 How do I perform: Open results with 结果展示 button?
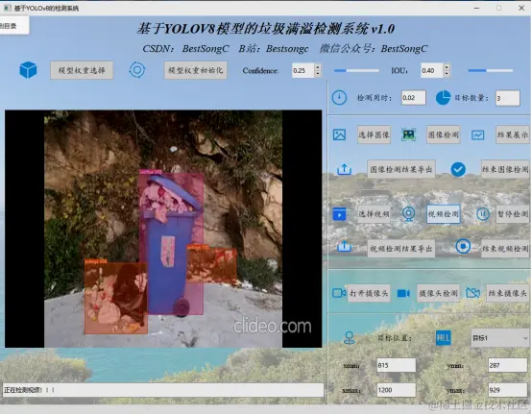pos(513,134)
